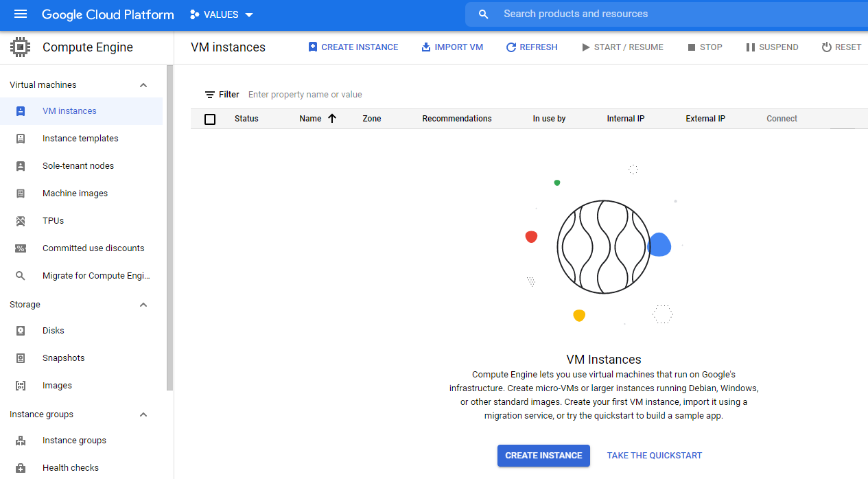The image size is (868, 479).
Task: Collapse the Instance groups section chevron
Action: coord(143,414)
